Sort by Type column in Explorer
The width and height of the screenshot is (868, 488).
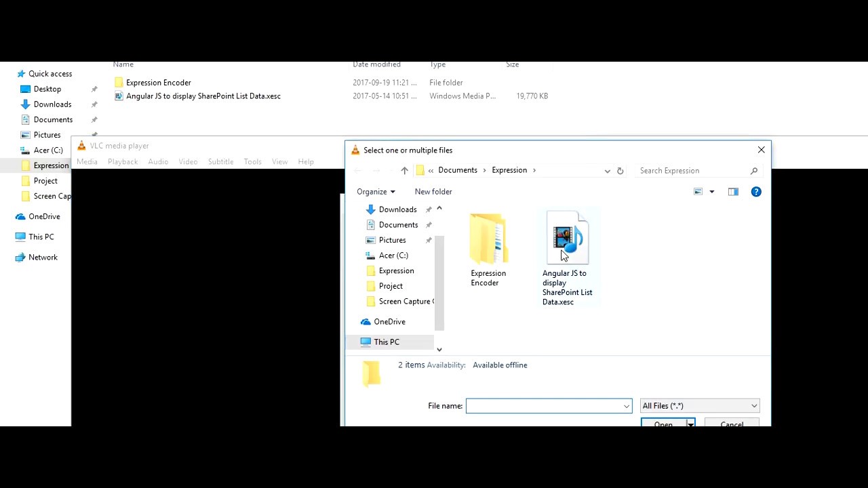[437, 64]
